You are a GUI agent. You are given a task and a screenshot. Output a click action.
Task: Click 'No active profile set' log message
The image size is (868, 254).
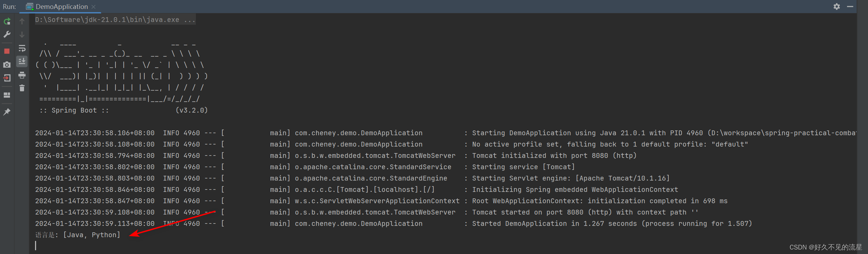610,144
